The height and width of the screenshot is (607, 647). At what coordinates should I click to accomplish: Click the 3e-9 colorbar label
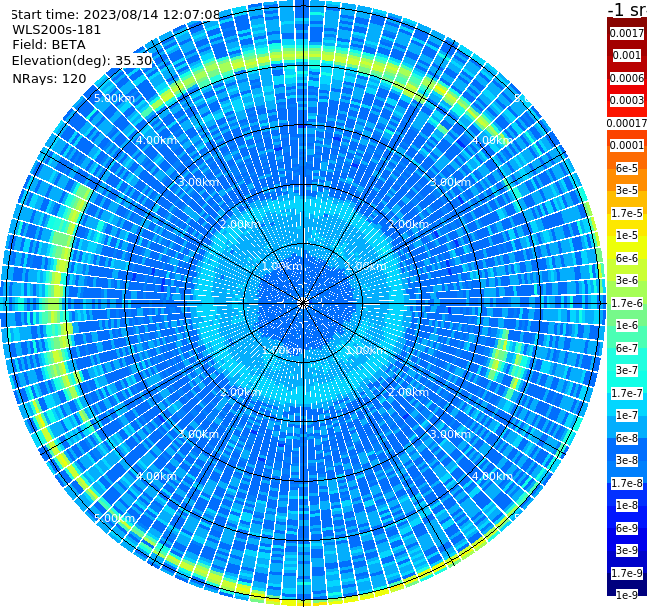point(627,550)
